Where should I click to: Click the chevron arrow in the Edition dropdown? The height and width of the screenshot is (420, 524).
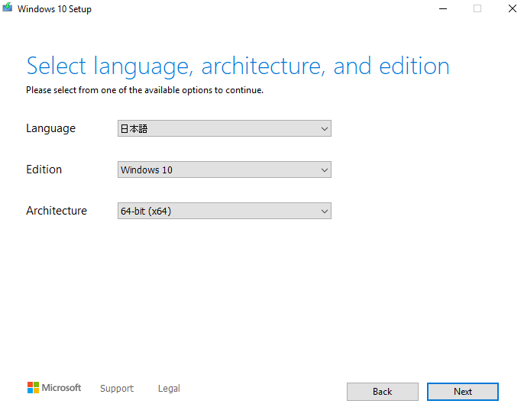pyautogui.click(x=324, y=170)
